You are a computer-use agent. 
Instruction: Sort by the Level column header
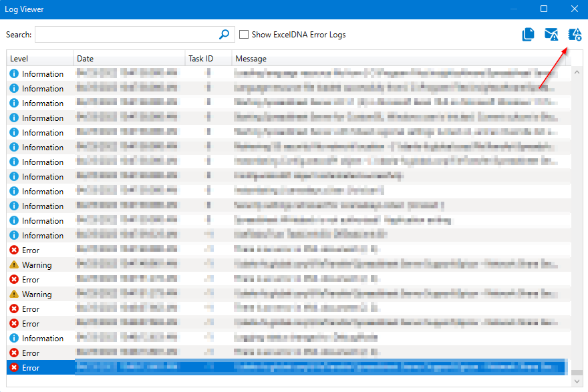click(39, 59)
